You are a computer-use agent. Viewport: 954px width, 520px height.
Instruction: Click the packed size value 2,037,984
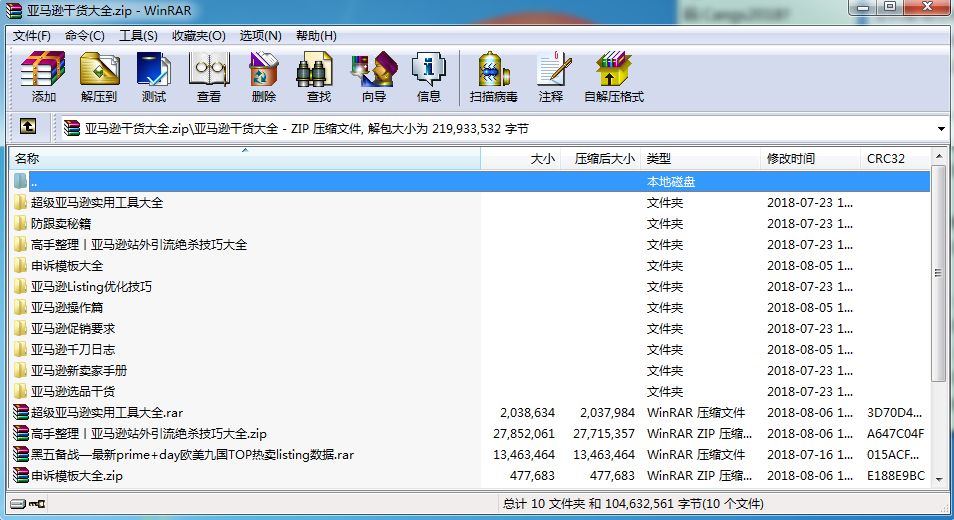607,412
